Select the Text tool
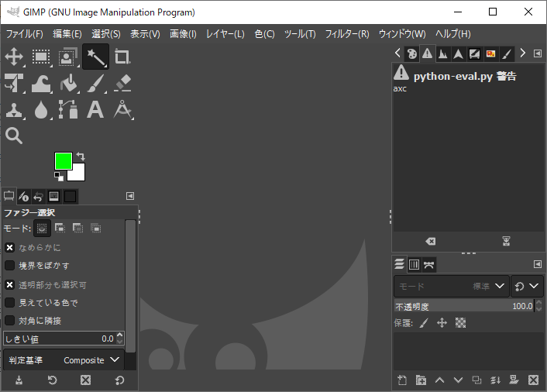This screenshot has width=547, height=392. (95, 109)
